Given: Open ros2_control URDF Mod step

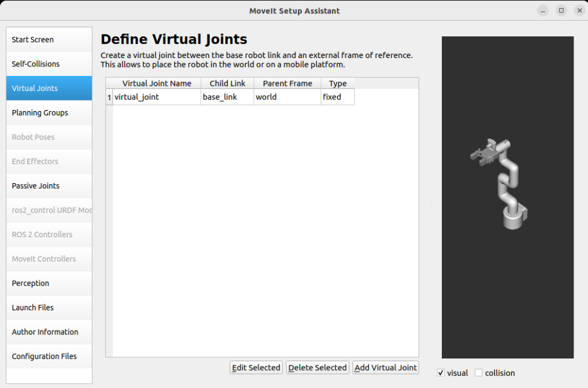Looking at the screenshot, I should [49, 210].
